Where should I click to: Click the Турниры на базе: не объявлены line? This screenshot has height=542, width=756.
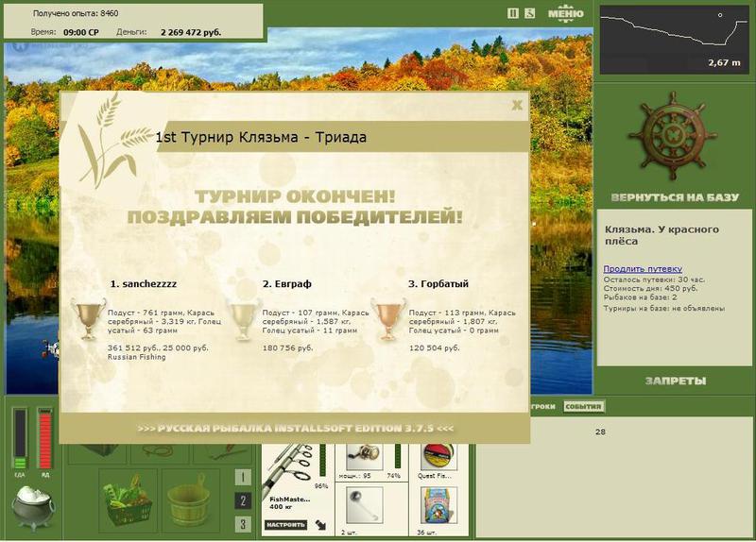[664, 309]
